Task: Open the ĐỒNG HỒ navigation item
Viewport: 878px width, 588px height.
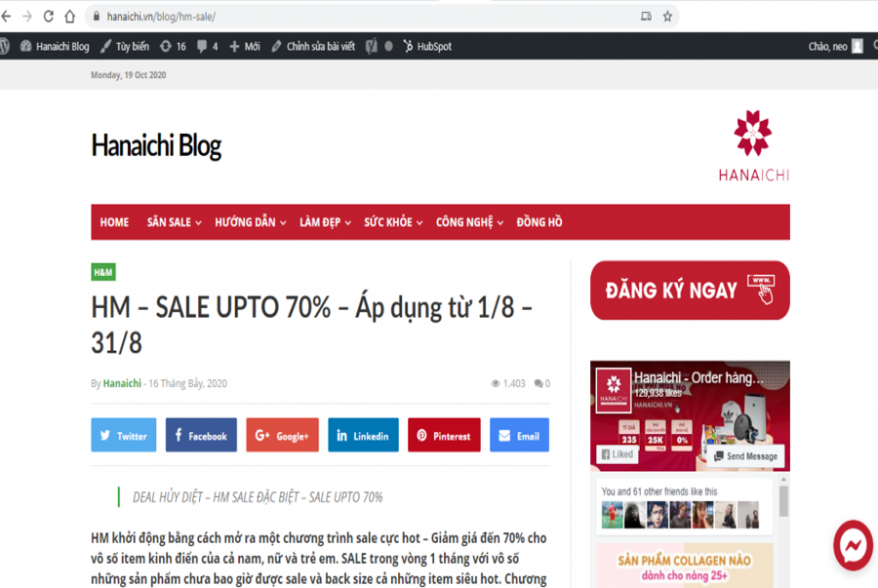Action: (539, 222)
